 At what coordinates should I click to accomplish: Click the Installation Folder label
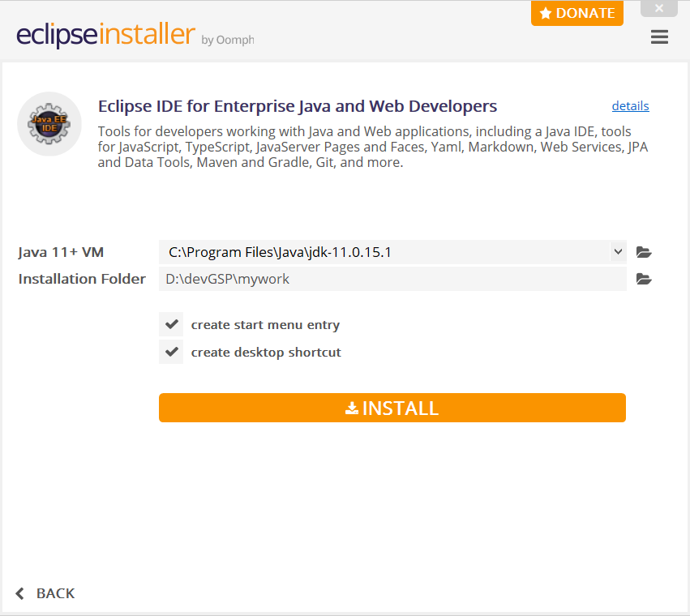pos(82,279)
